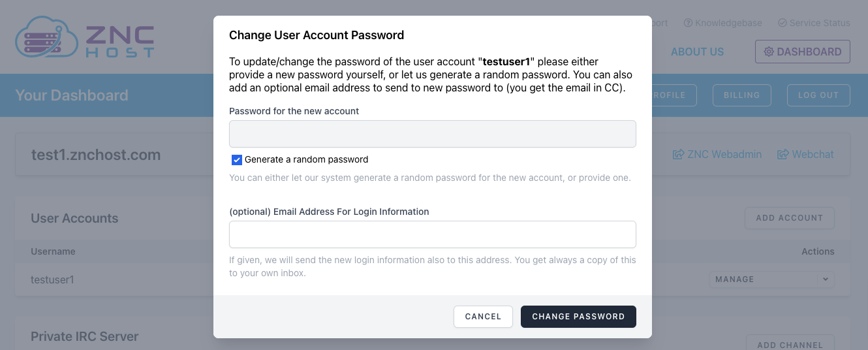This screenshot has width=868, height=350.
Task: Click the ZNC Webadmin external link icon
Action: 678,155
